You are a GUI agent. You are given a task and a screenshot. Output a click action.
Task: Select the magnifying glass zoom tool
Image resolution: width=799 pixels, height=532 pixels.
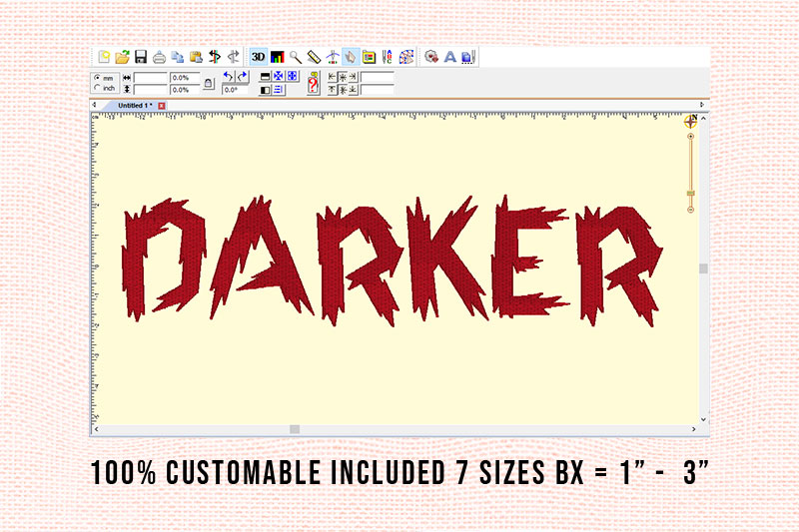296,57
